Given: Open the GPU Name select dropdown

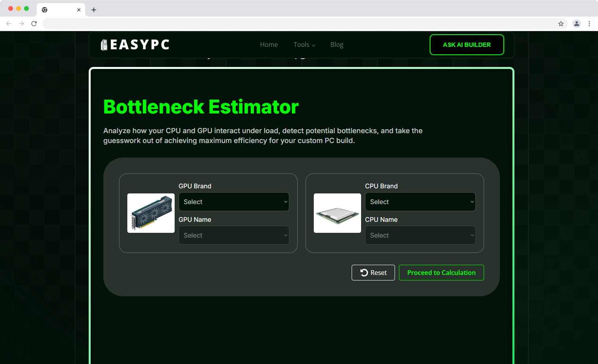Looking at the screenshot, I should pyautogui.click(x=234, y=235).
